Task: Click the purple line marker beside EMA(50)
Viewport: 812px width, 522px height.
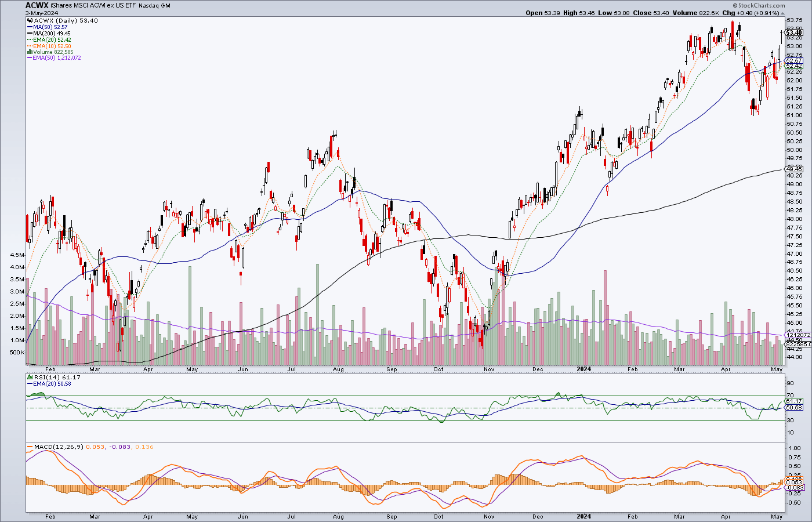Action: coord(30,58)
